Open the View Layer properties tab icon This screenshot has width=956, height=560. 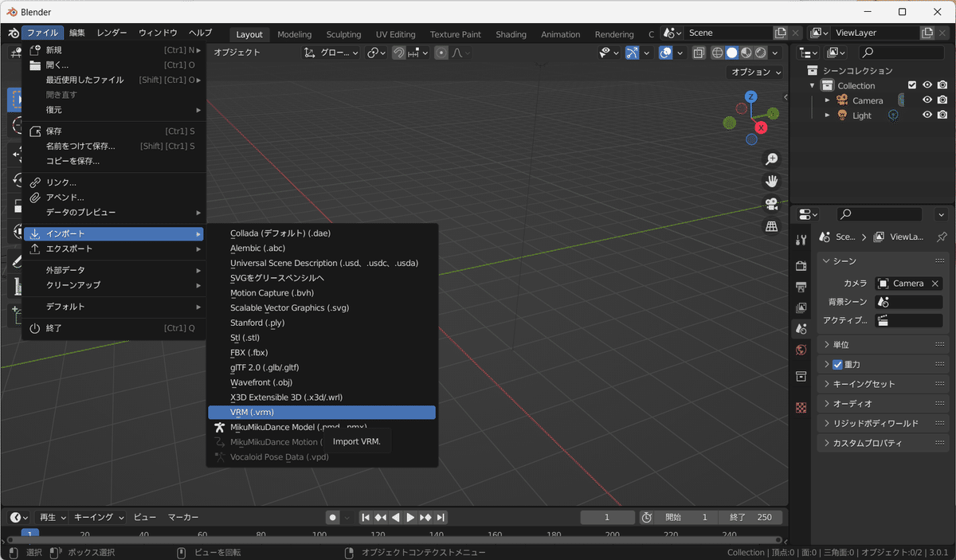[x=801, y=307]
